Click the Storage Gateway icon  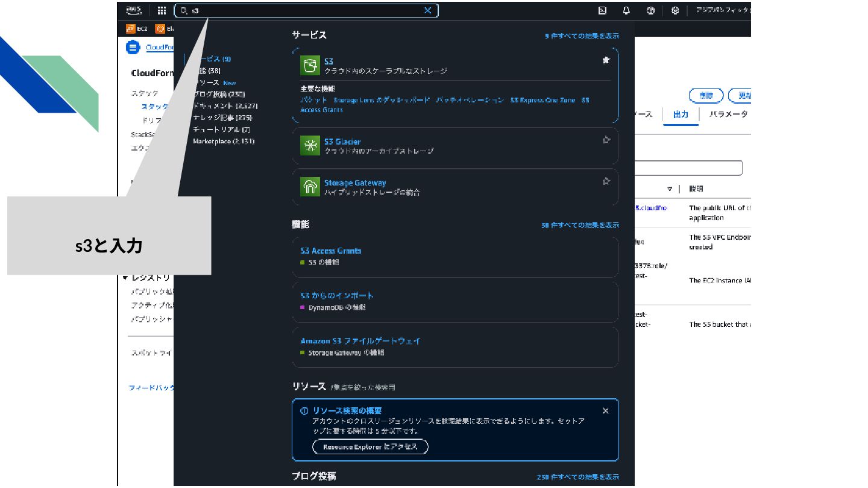(310, 186)
